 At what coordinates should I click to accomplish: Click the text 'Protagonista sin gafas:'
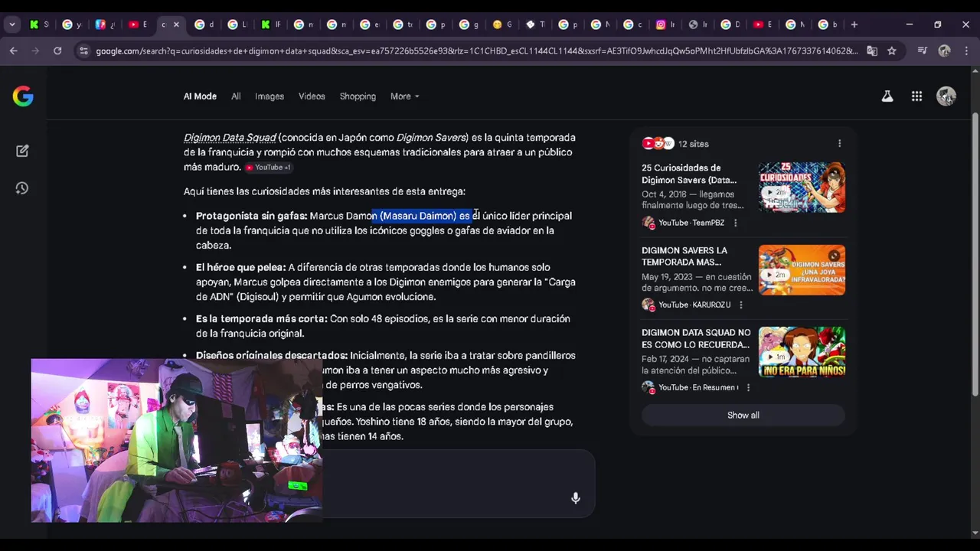pyautogui.click(x=251, y=216)
